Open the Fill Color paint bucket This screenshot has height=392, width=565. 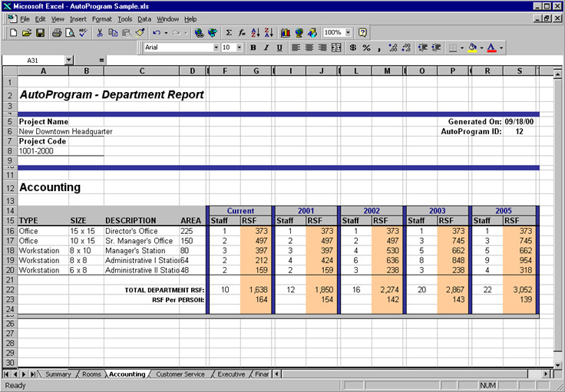tap(472, 48)
